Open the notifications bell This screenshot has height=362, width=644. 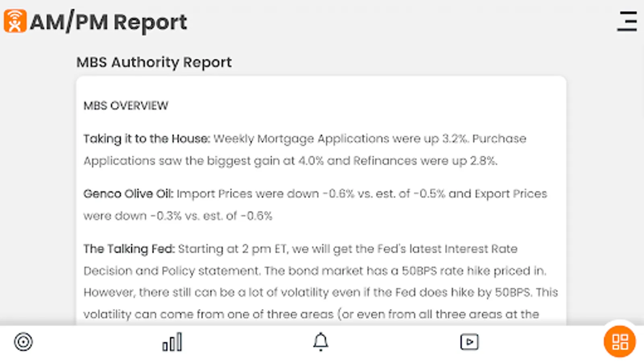pyautogui.click(x=321, y=342)
